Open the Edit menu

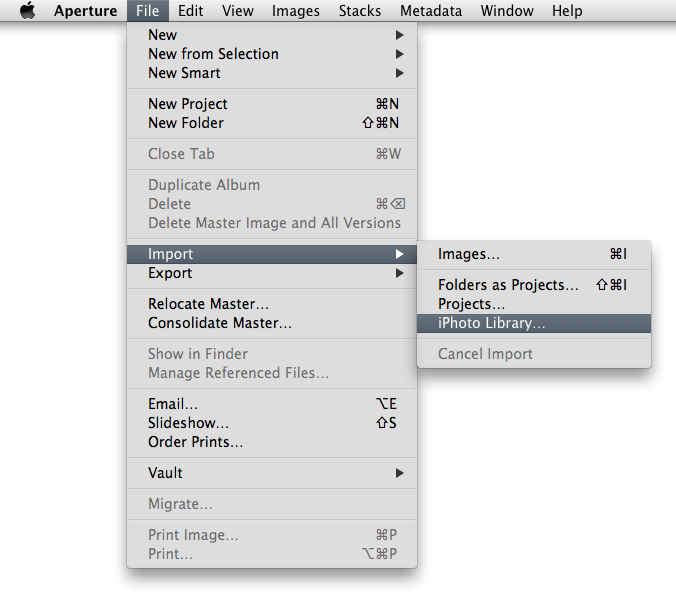click(191, 11)
